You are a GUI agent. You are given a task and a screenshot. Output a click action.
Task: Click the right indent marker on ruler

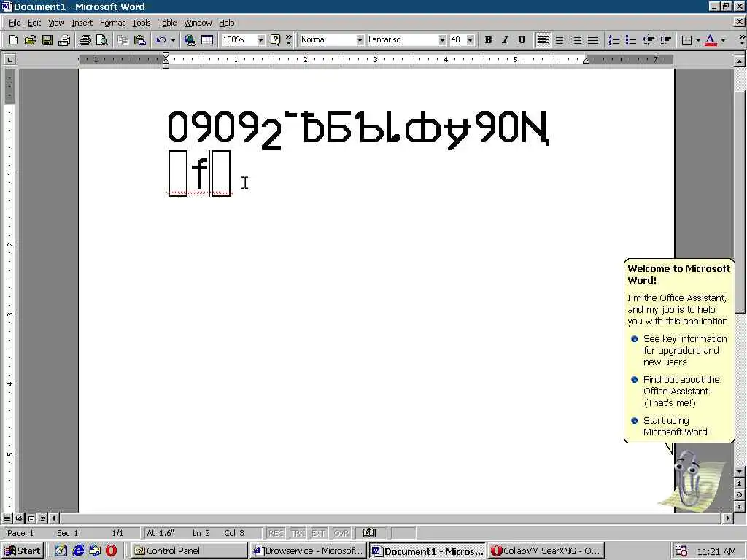(586, 61)
